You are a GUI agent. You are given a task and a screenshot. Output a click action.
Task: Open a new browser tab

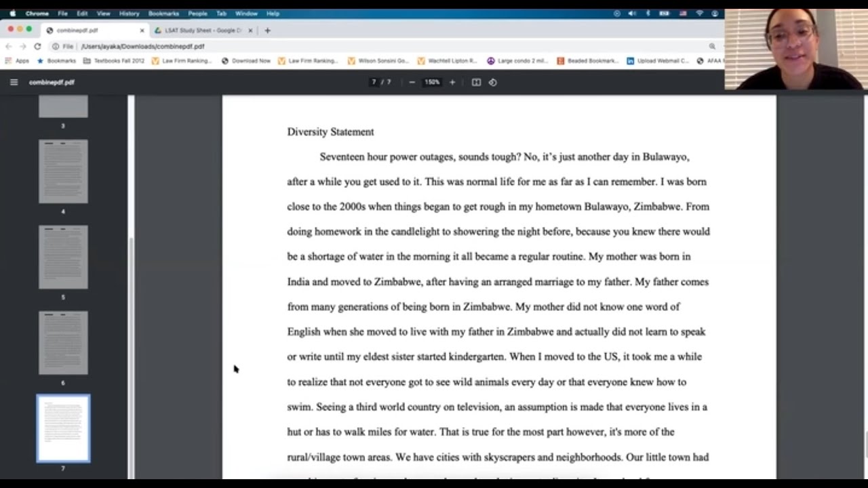point(267,30)
